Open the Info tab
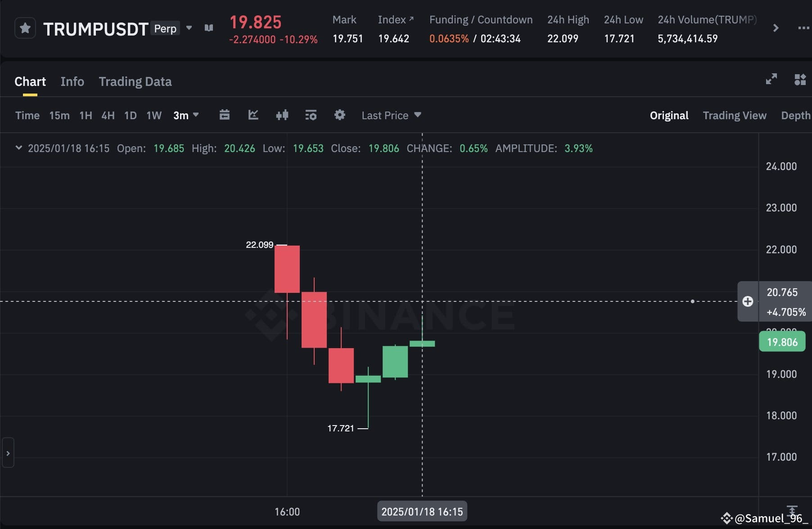Screen dimensions: 812x529 pos(72,81)
